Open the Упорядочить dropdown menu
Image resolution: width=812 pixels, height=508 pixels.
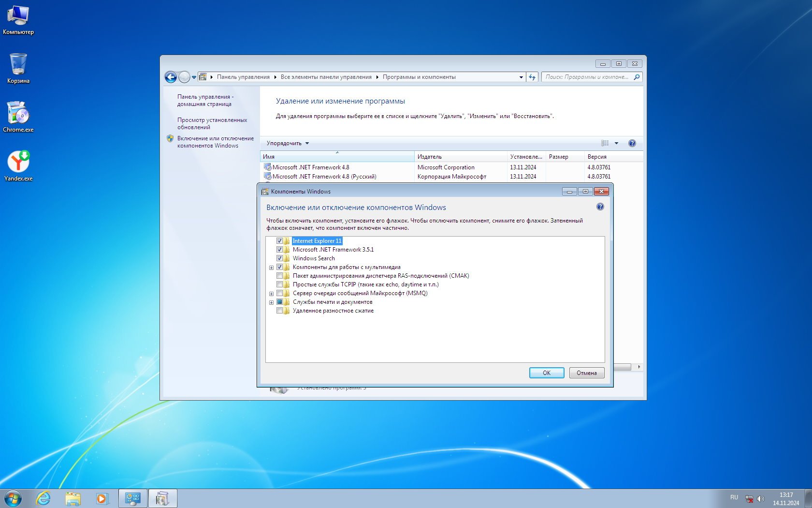288,143
